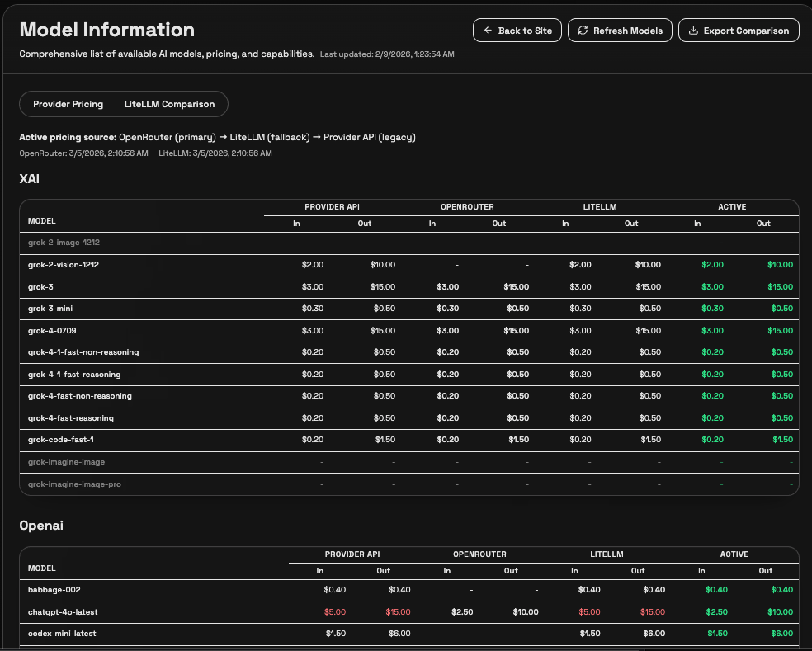Click the Export Comparison button
Image resolution: width=812 pixels, height=651 pixels.
coord(738,30)
